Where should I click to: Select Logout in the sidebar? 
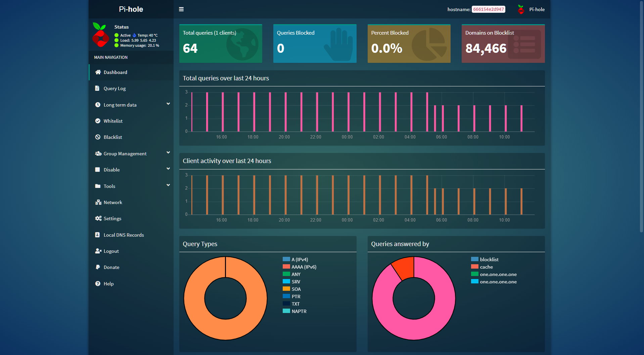[111, 251]
